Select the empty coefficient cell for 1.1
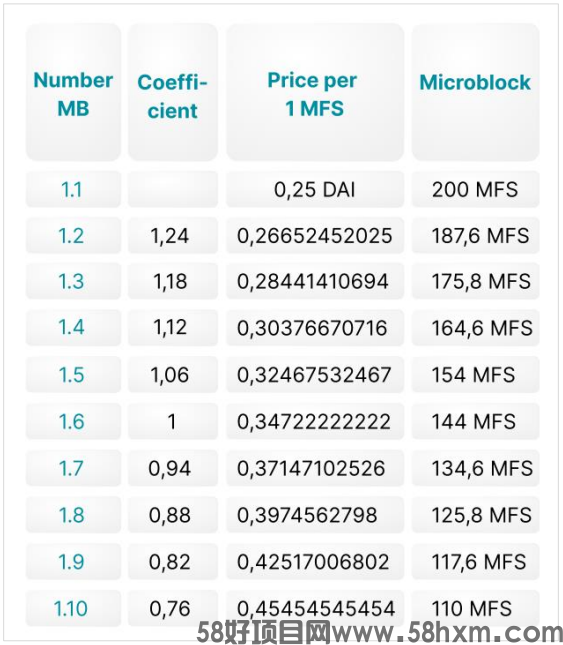Viewport: 563px width, 645px height. click(173, 189)
